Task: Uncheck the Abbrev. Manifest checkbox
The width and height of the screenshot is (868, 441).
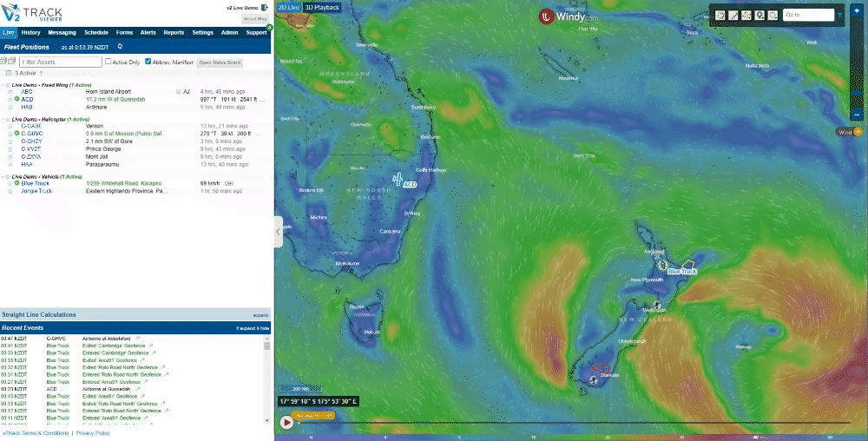Action: pyautogui.click(x=148, y=62)
